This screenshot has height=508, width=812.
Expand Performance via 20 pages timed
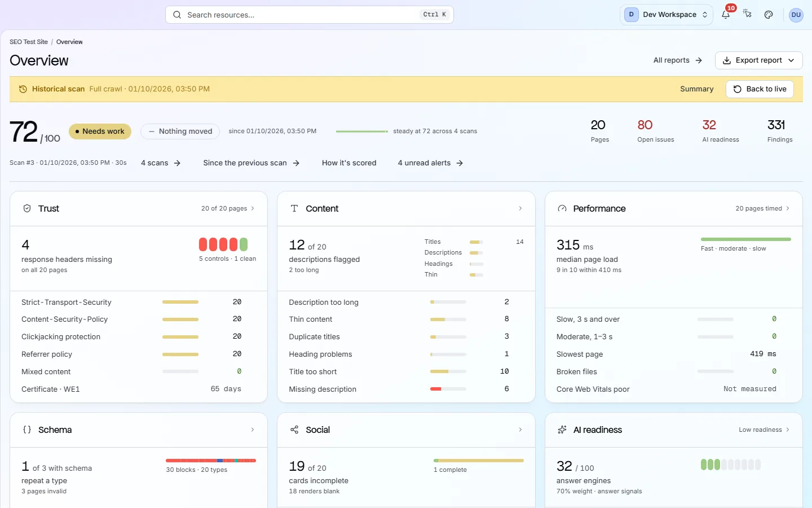tap(762, 208)
